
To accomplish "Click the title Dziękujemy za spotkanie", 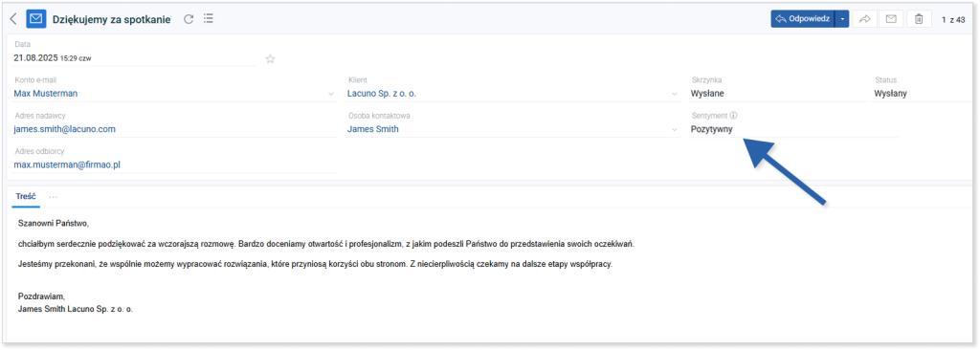I will coord(112,19).
